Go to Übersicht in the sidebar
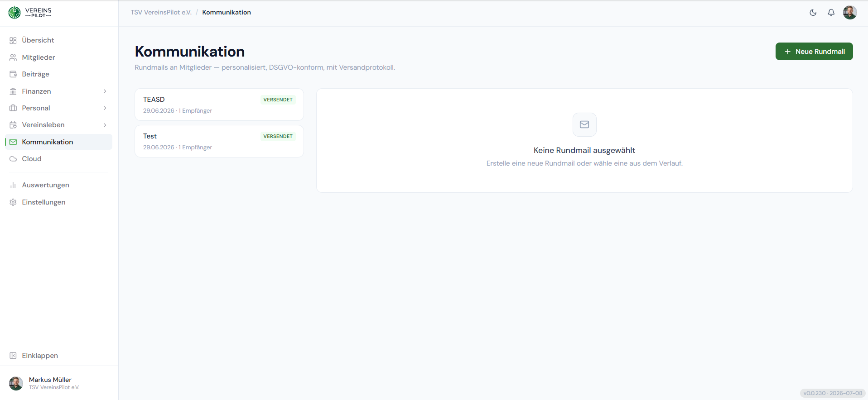The width and height of the screenshot is (868, 400). [58, 40]
